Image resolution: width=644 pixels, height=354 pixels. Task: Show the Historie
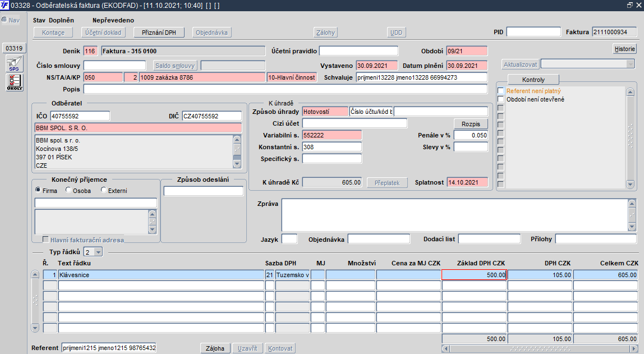(625, 49)
